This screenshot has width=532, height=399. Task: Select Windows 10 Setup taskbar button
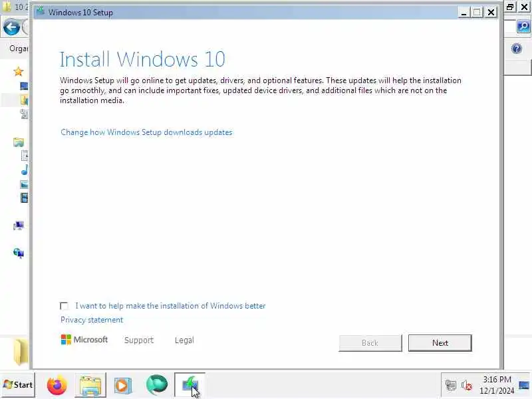190,385
